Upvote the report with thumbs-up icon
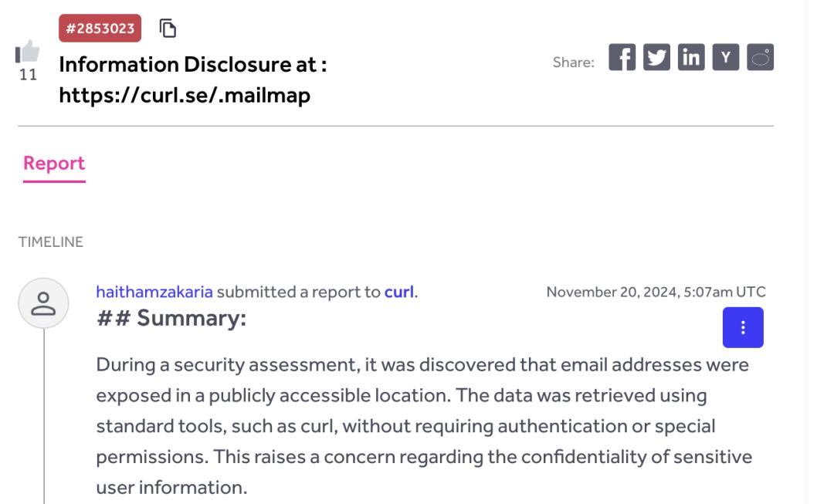 pyautogui.click(x=27, y=52)
